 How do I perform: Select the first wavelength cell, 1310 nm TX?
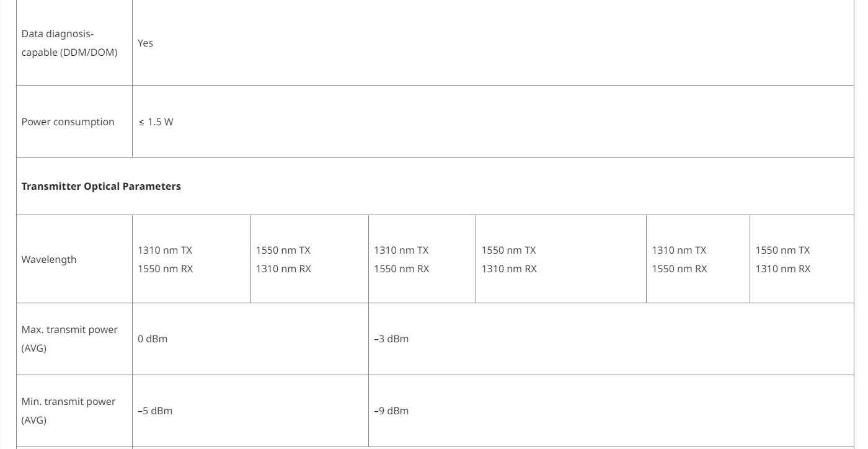[x=165, y=260]
